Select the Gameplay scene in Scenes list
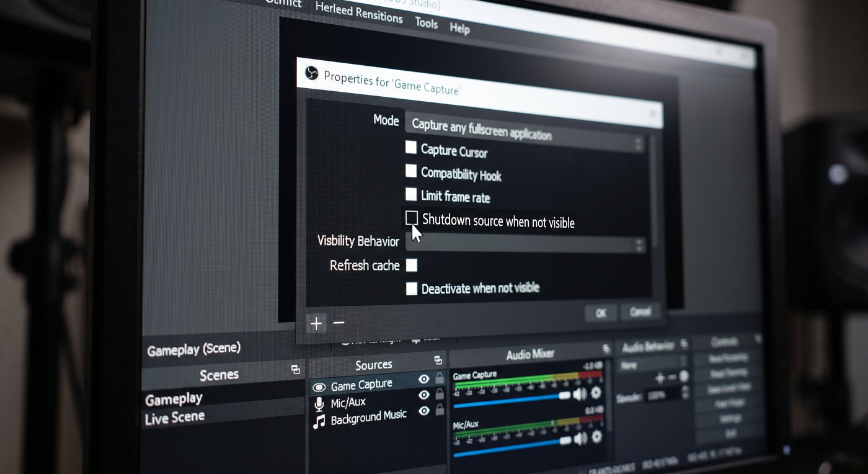The height and width of the screenshot is (474, 868). pos(224,396)
